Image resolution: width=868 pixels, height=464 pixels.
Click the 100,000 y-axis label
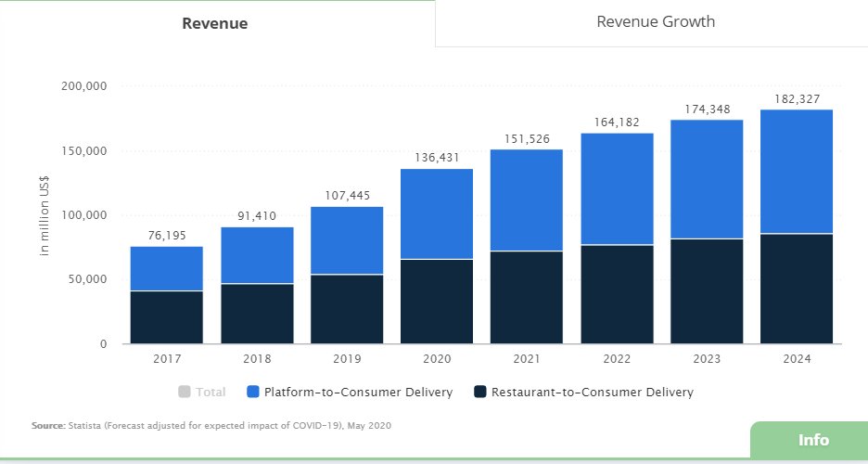tap(84, 215)
